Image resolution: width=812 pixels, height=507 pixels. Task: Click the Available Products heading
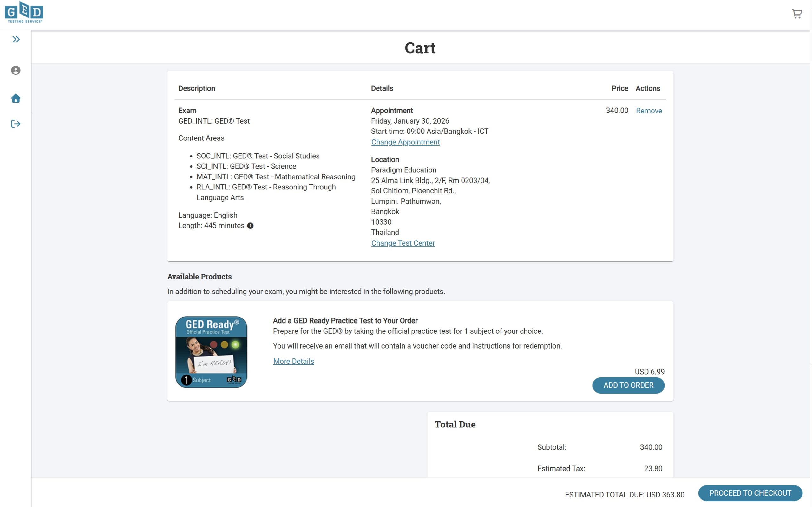pyautogui.click(x=199, y=277)
